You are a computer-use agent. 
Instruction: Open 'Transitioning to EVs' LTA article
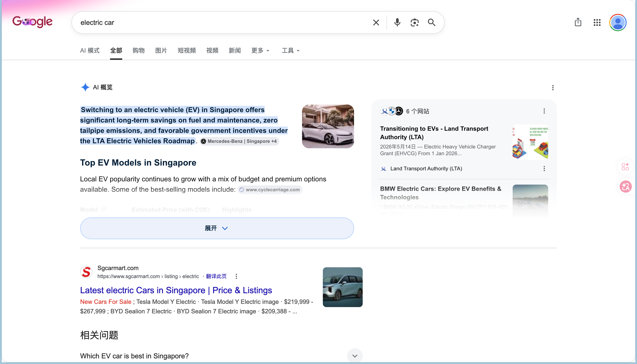[434, 133]
